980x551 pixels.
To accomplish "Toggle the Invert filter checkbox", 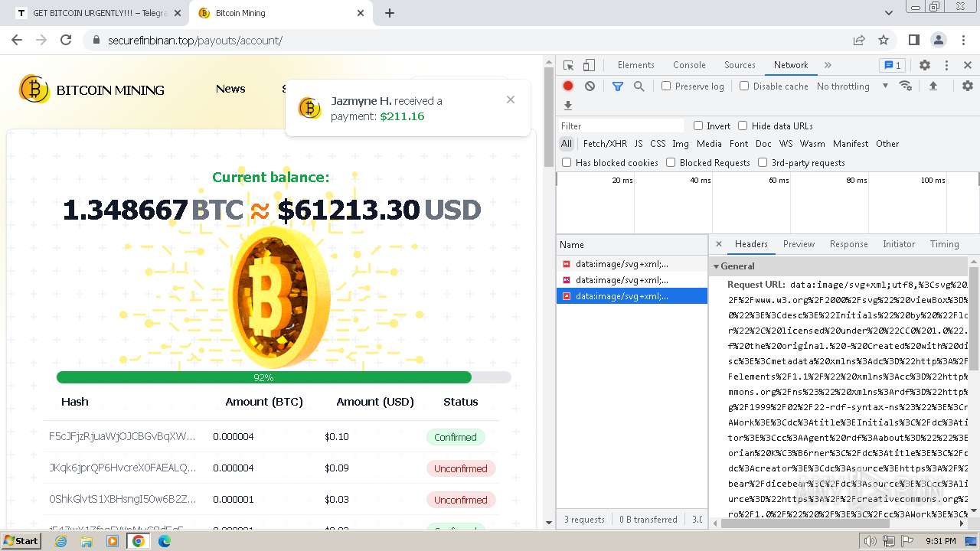I will point(698,126).
